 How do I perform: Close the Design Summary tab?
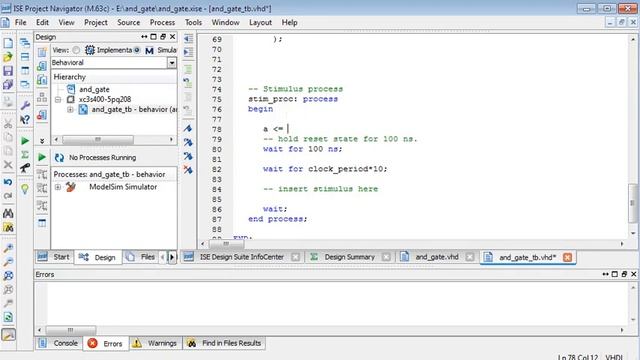tap(386, 257)
